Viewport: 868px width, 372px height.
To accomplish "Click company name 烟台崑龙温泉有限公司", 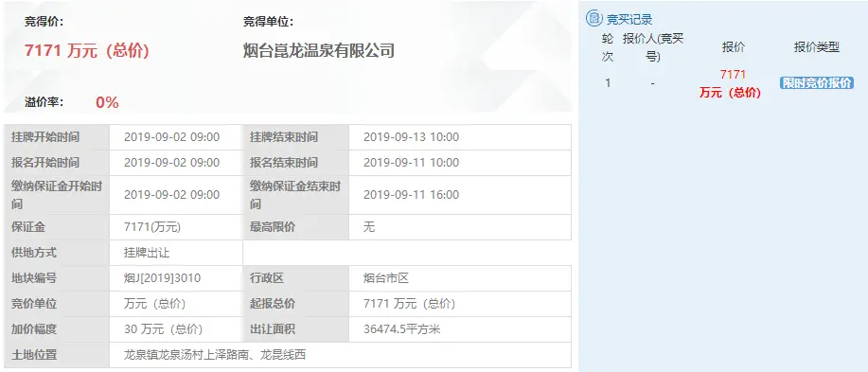I will pyautogui.click(x=319, y=51).
